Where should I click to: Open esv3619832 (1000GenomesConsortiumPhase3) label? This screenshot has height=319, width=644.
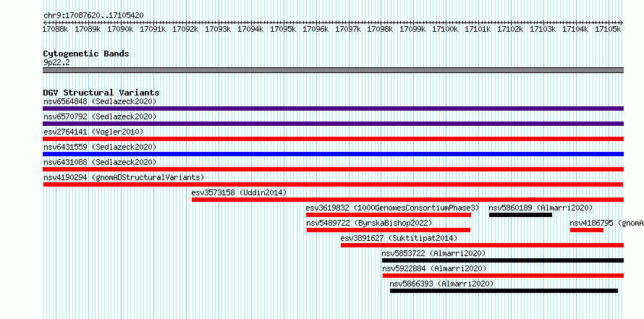point(393,208)
